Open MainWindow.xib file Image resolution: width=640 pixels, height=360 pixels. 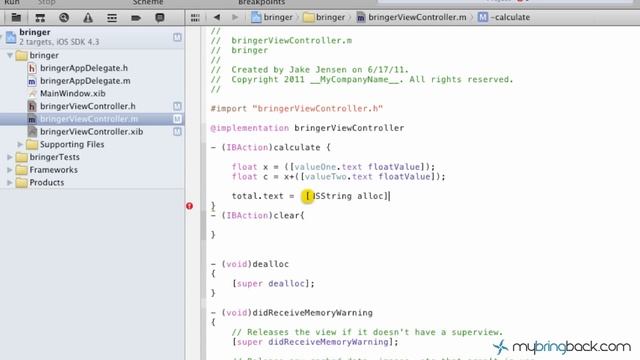pyautogui.click(x=73, y=93)
